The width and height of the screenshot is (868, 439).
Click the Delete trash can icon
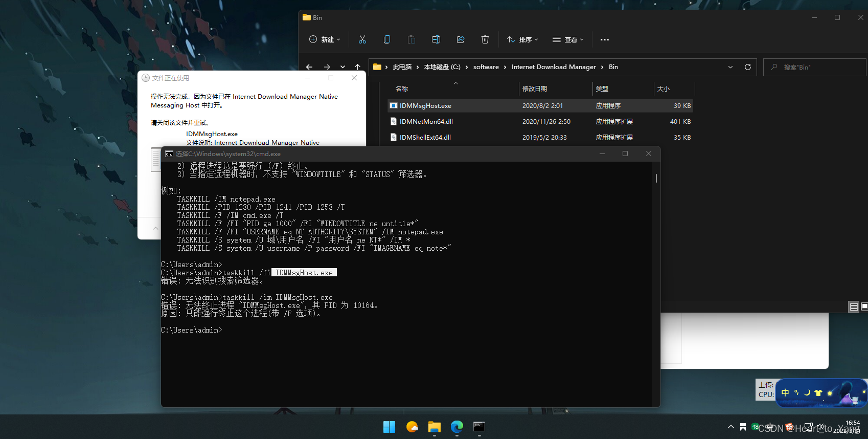(485, 39)
